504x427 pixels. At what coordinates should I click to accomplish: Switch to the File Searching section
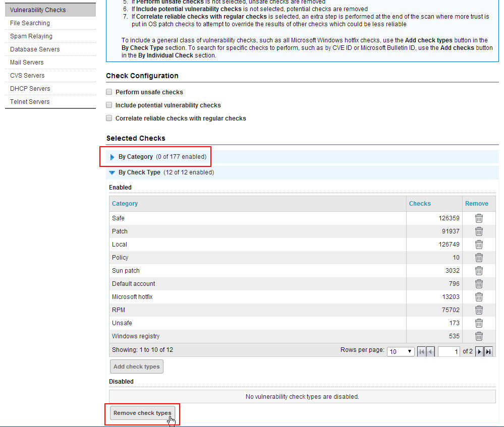tap(29, 23)
